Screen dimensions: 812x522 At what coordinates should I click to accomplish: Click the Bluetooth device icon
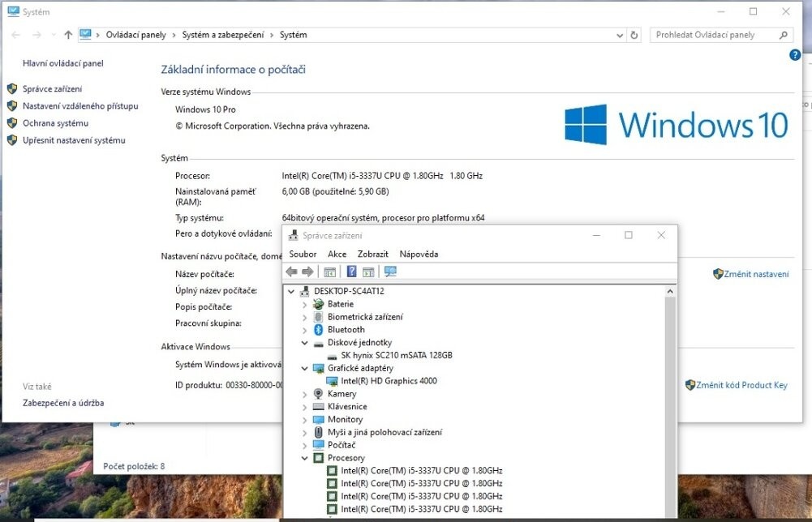[x=319, y=330]
